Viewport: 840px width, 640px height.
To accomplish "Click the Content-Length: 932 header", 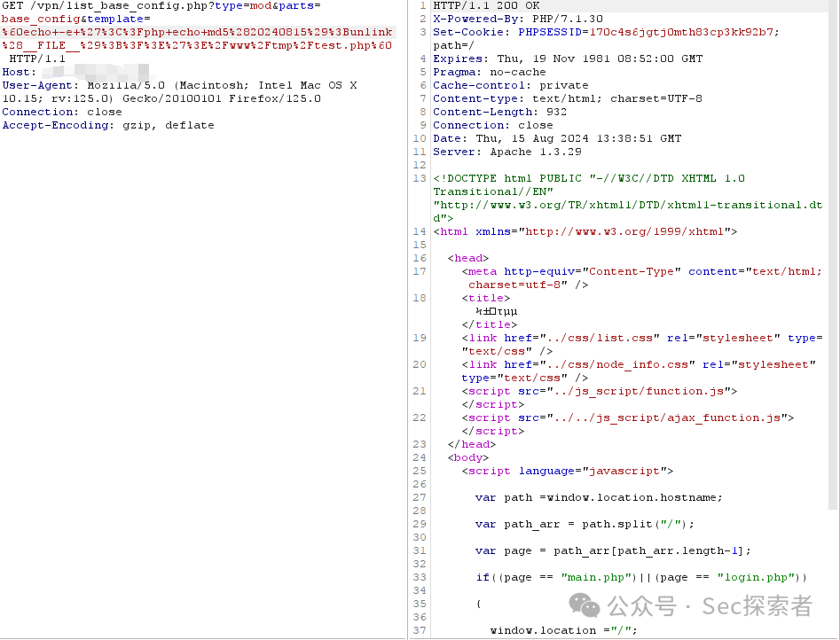I will pyautogui.click(x=499, y=112).
